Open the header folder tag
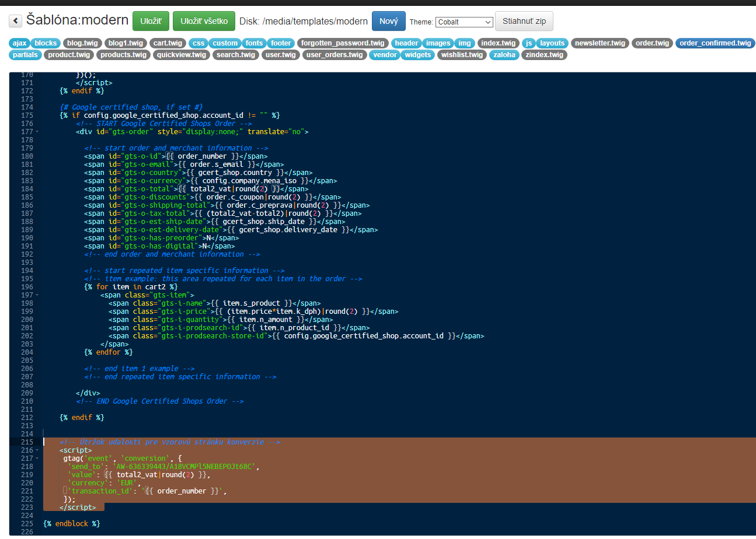 click(x=406, y=43)
